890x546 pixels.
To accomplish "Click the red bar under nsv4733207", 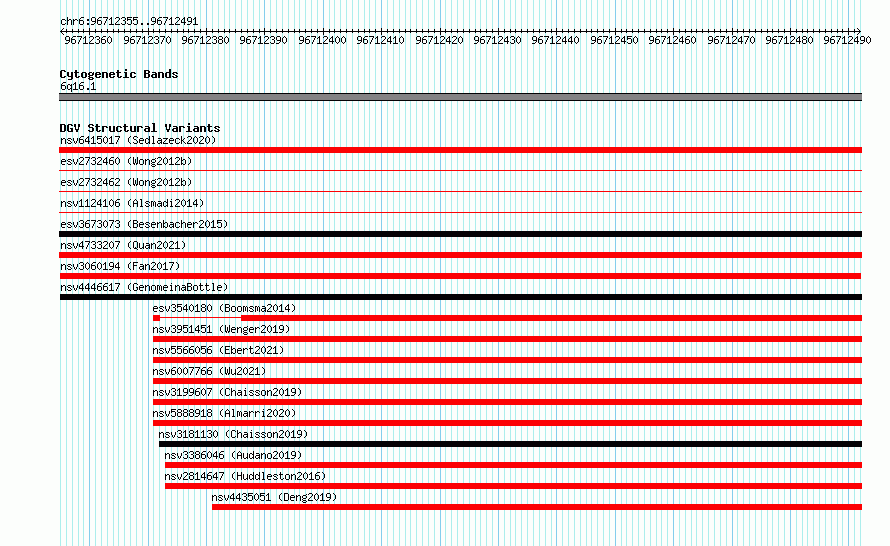I will pos(460,255).
